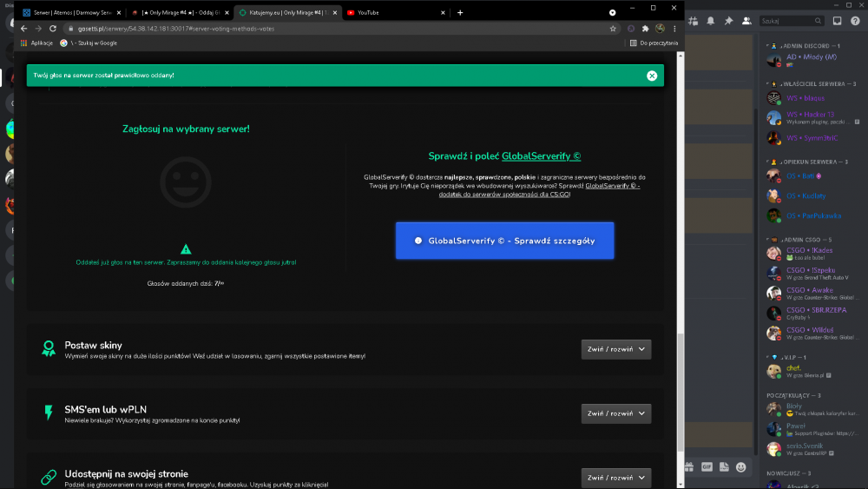The height and width of the screenshot is (489, 868).
Task: Go back in Chrome browser
Action: tap(23, 29)
